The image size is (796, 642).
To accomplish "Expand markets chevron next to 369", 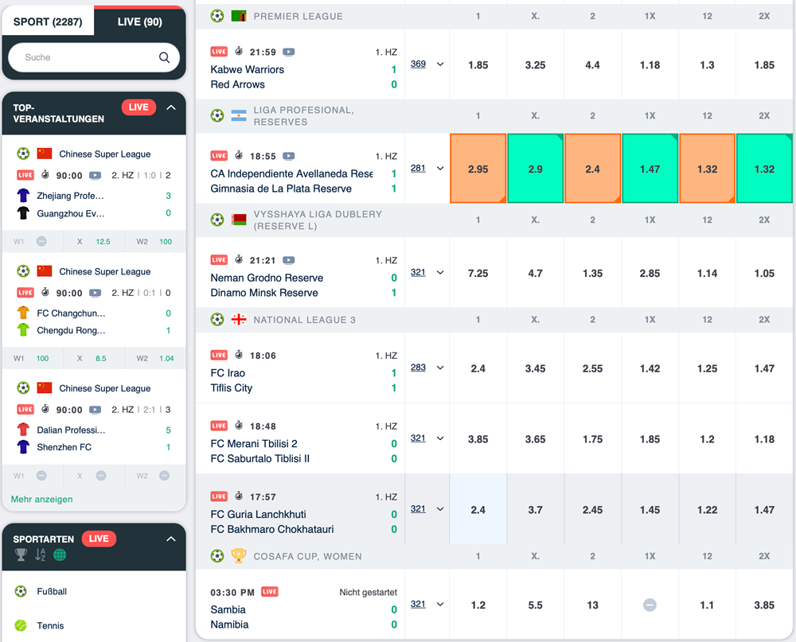I will coord(440,64).
